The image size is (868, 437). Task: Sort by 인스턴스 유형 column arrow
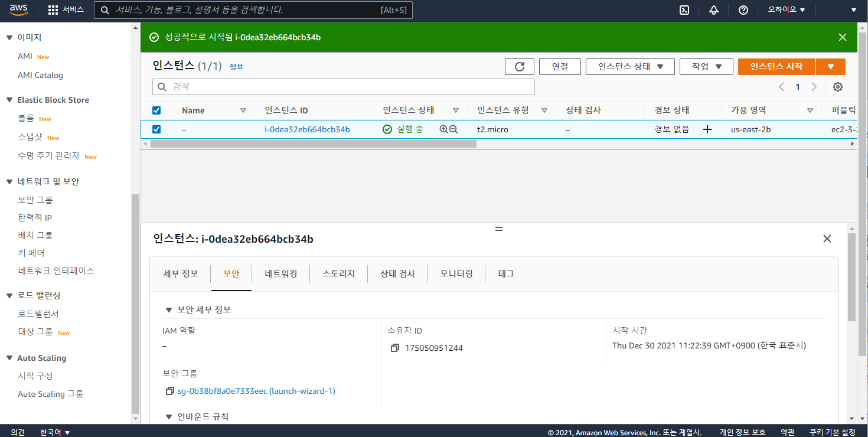[x=544, y=110]
